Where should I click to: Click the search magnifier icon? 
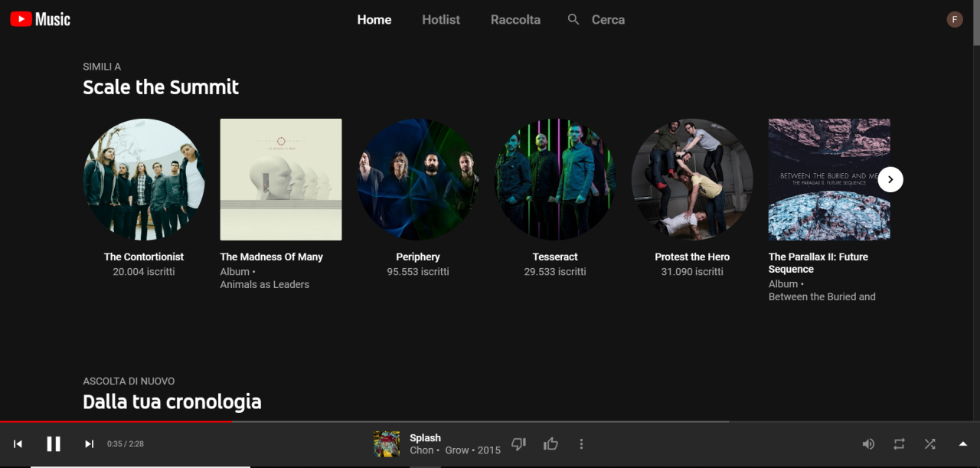coord(573,19)
